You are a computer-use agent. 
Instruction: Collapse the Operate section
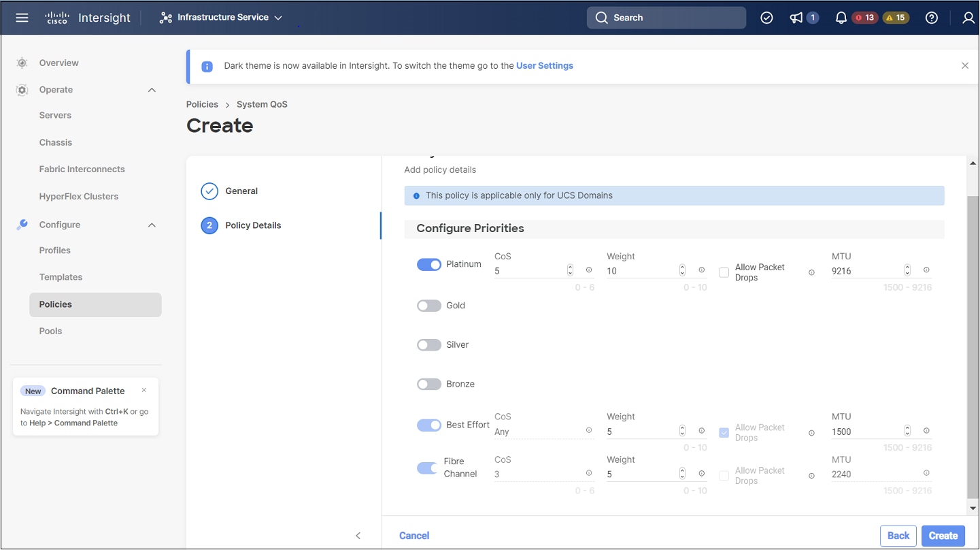pyautogui.click(x=152, y=90)
